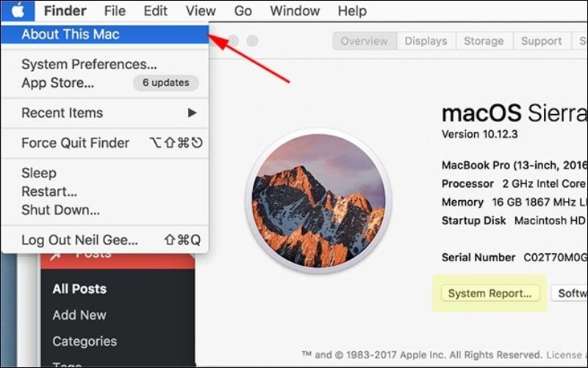Click the MacBook Pro model text

514,165
